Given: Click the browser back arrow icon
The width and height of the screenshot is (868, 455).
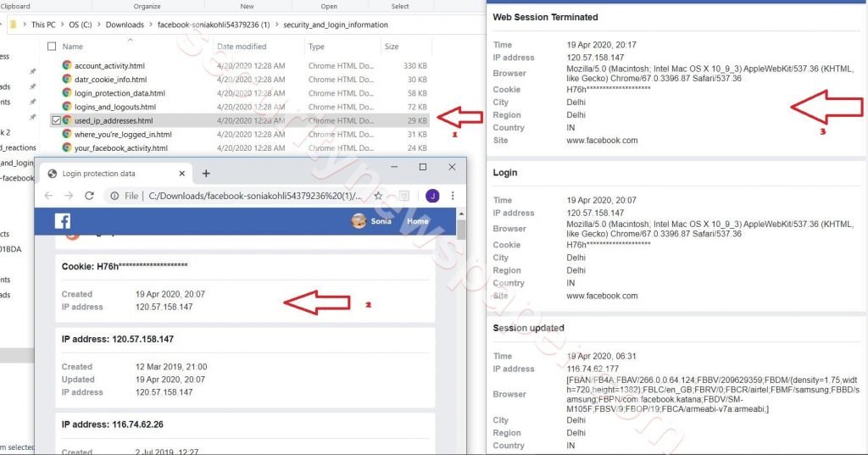Looking at the screenshot, I should click(48, 196).
